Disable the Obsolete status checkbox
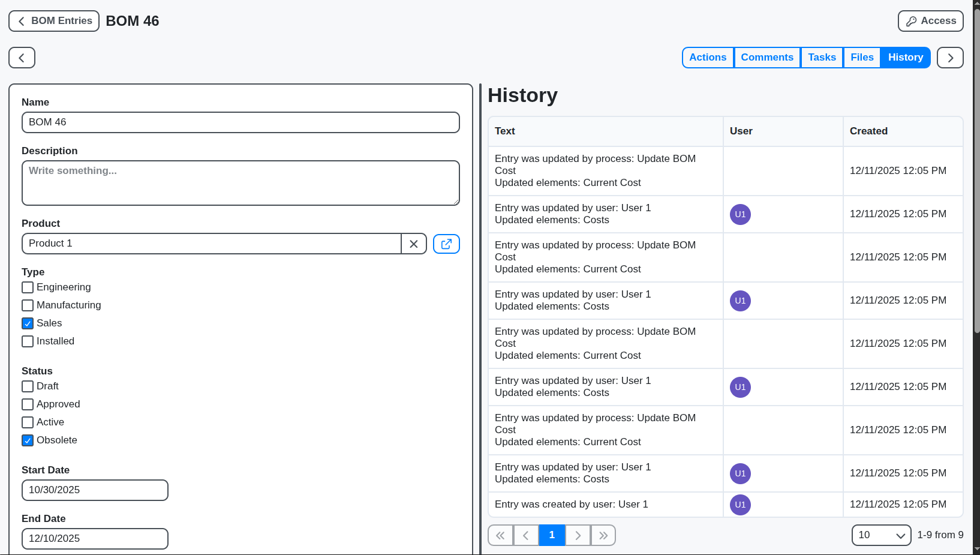Screen dimensions: 980x555 [x=27, y=440]
